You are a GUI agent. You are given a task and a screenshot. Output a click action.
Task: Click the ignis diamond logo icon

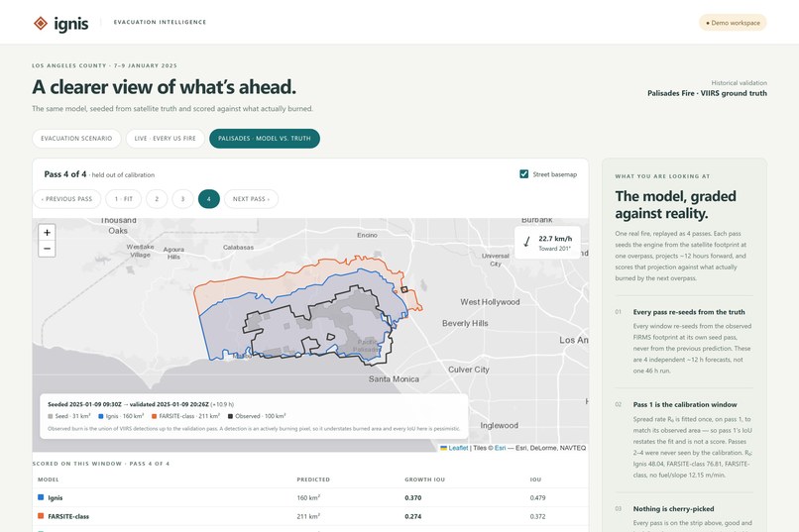point(41,24)
